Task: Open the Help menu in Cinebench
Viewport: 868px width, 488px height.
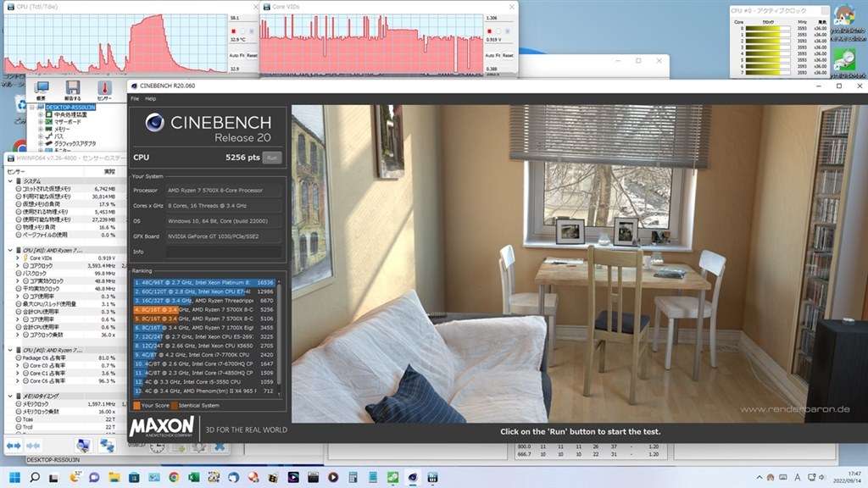Action: [x=151, y=98]
